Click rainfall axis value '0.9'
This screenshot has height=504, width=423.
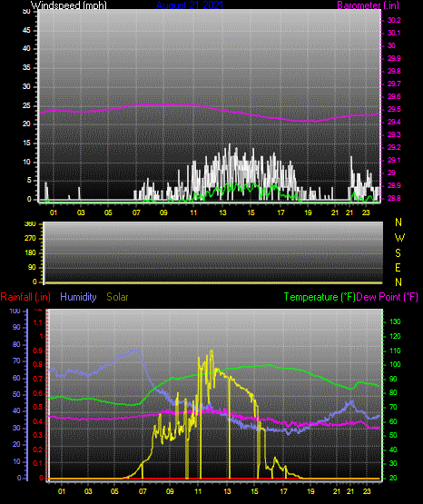coord(38,351)
